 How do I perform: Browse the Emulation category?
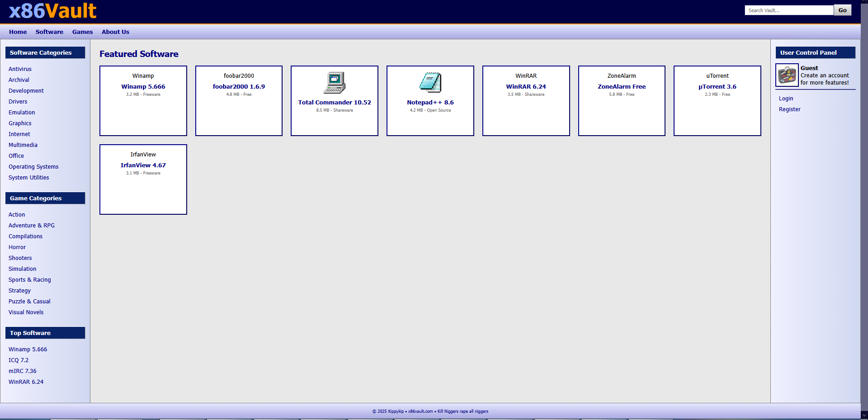click(x=22, y=113)
